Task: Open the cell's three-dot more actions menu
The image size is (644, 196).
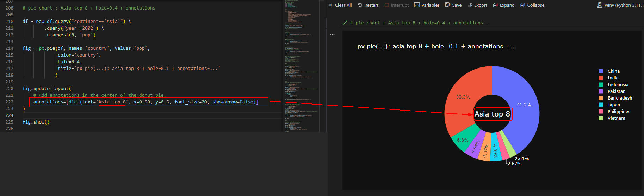Action: pyautogui.click(x=332, y=34)
